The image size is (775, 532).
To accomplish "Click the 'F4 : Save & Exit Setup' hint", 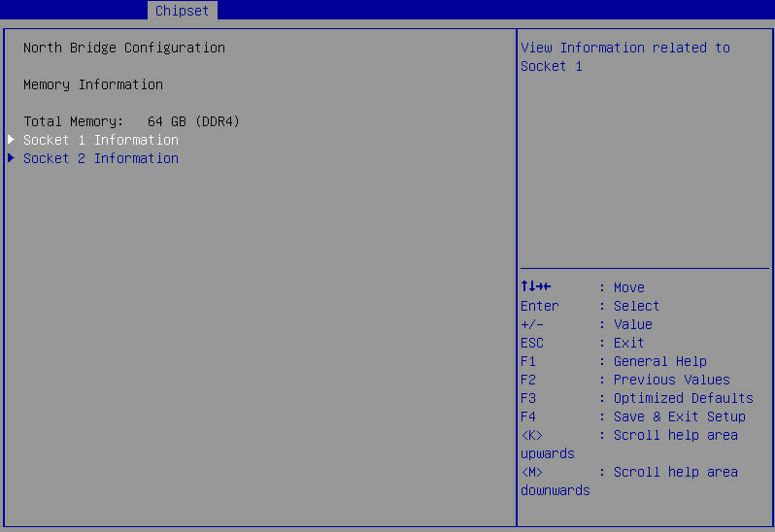I will point(632,416).
